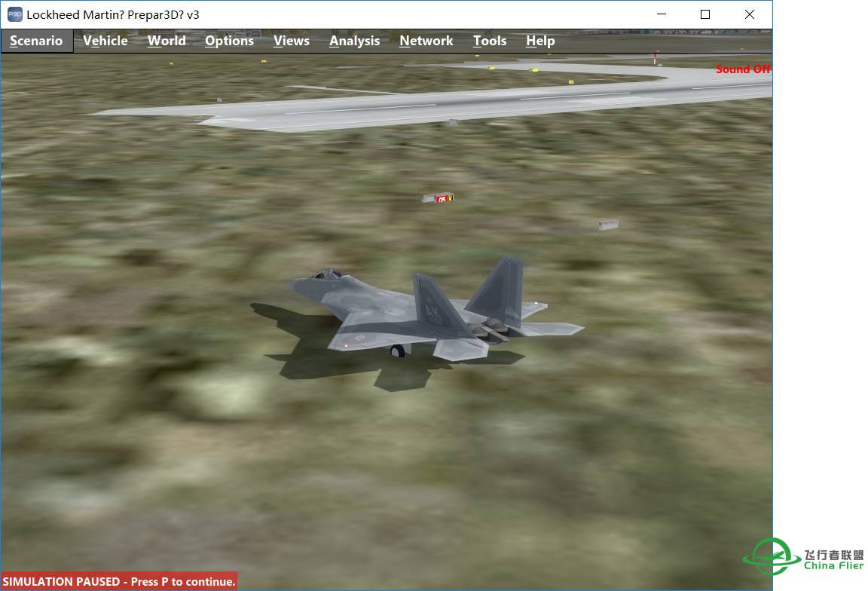Click the gray box right of the runway sign
This screenshot has height=591, width=868.
pos(608,225)
